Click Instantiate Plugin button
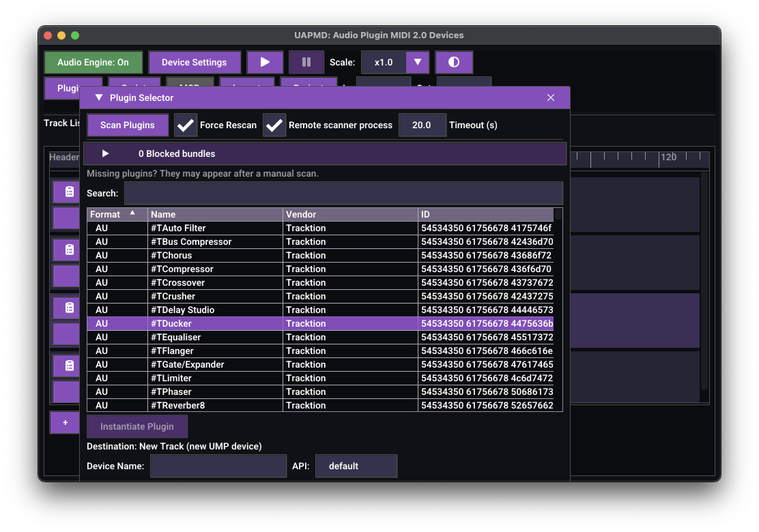759x532 pixels. point(137,426)
